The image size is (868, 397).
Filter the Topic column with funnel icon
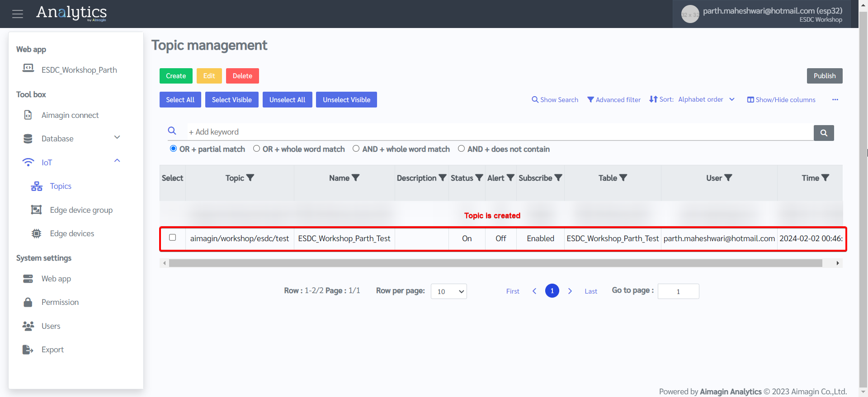click(x=250, y=178)
